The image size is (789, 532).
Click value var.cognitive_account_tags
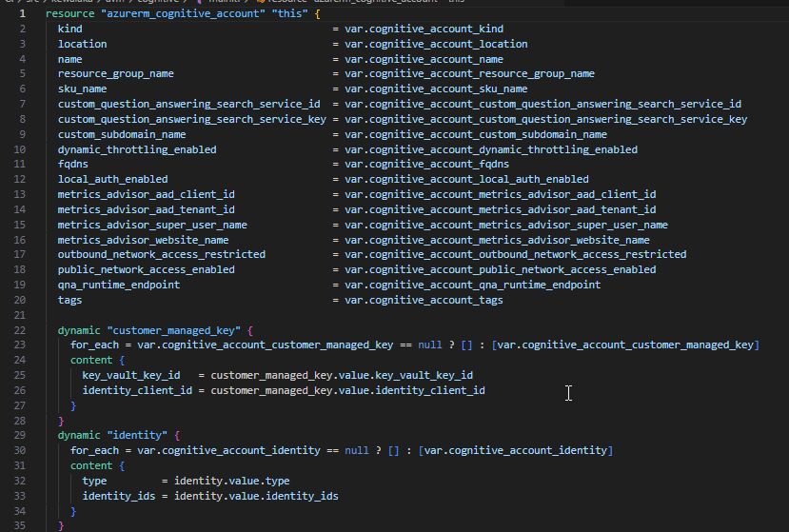(x=424, y=300)
